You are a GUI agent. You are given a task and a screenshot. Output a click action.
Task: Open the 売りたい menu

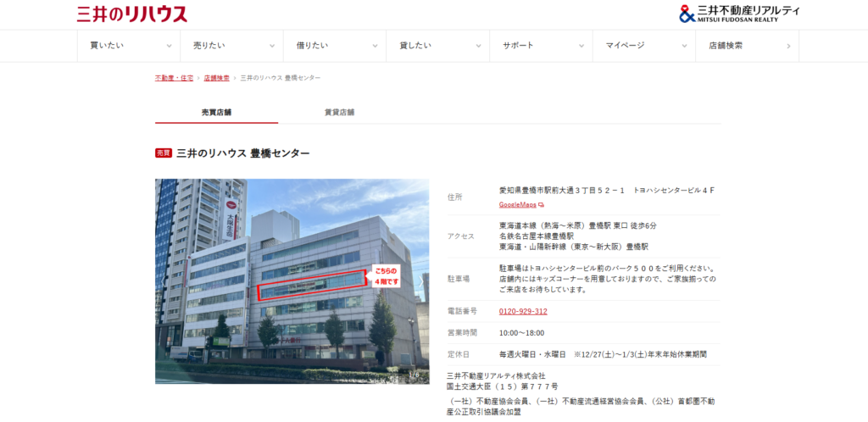(x=231, y=46)
